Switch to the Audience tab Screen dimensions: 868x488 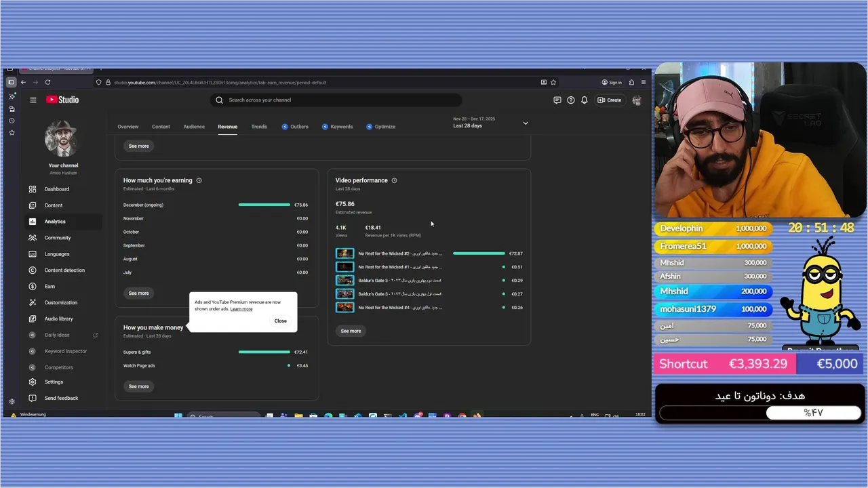tap(194, 127)
